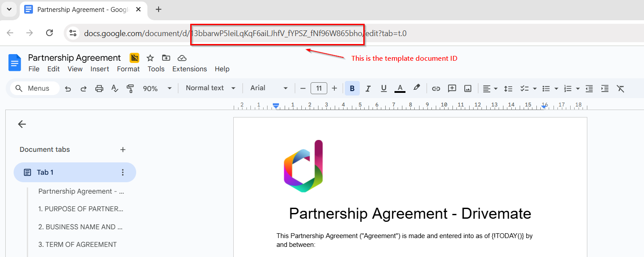
Task: Insert an image
Action: [467, 88]
